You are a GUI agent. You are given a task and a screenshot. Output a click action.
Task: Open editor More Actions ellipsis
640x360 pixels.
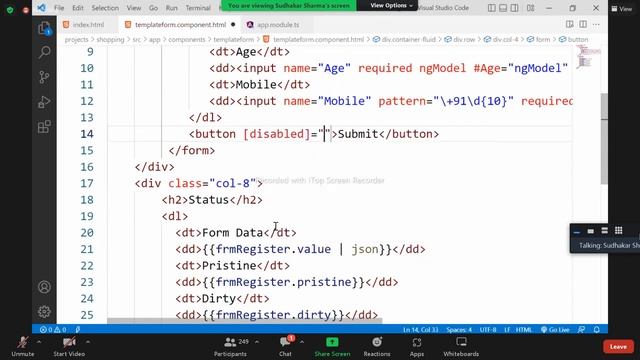[596, 24]
